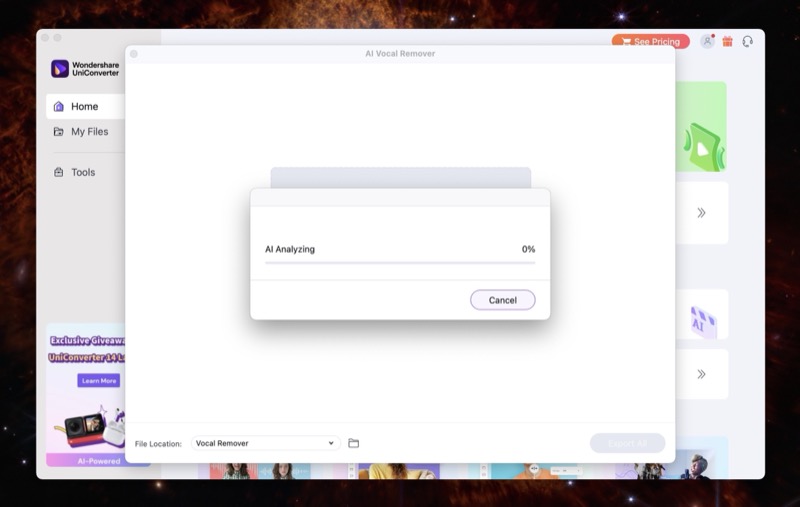This screenshot has height=507, width=800.
Task: Click the My Files folder icon
Action: 59,132
